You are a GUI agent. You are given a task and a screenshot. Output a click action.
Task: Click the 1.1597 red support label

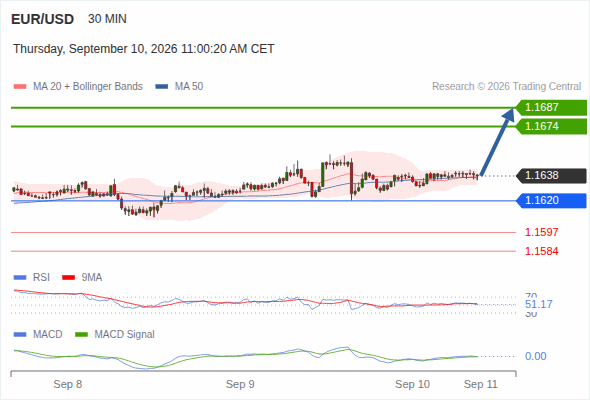tap(541, 232)
